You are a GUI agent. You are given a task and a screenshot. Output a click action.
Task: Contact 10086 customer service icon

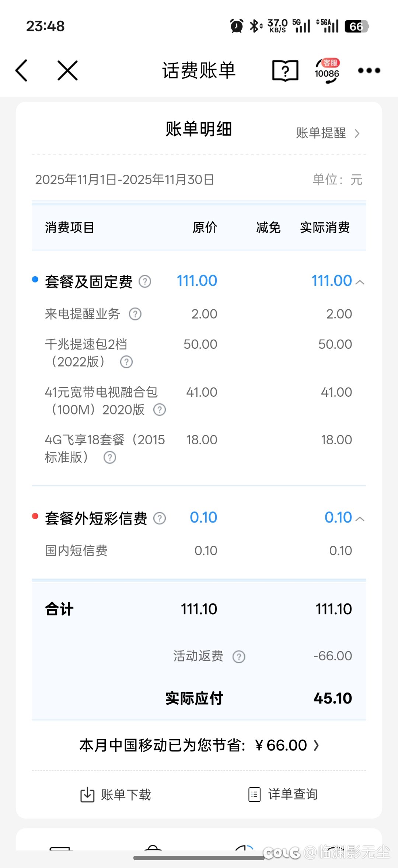tap(327, 71)
